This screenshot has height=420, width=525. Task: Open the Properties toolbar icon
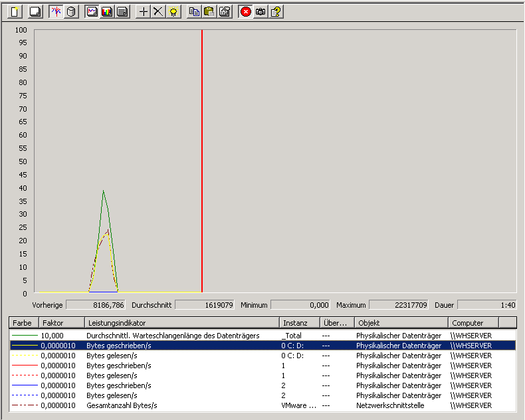(x=225, y=12)
